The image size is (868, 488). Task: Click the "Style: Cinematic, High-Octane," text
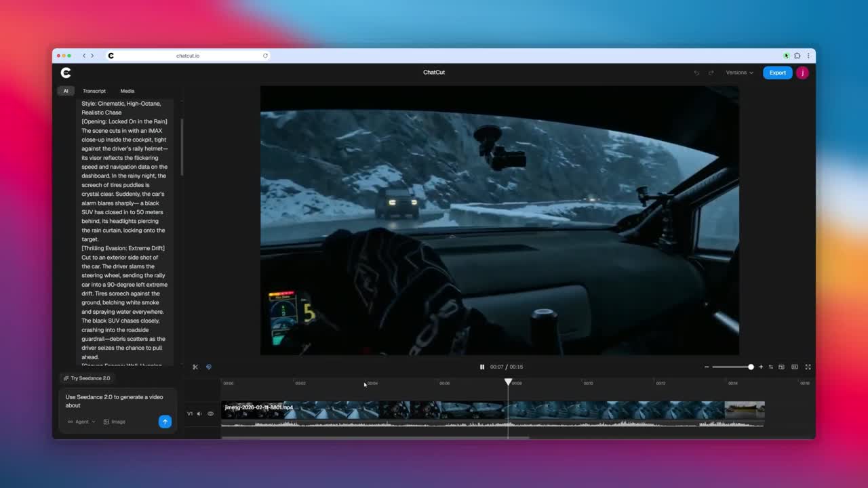click(121, 104)
